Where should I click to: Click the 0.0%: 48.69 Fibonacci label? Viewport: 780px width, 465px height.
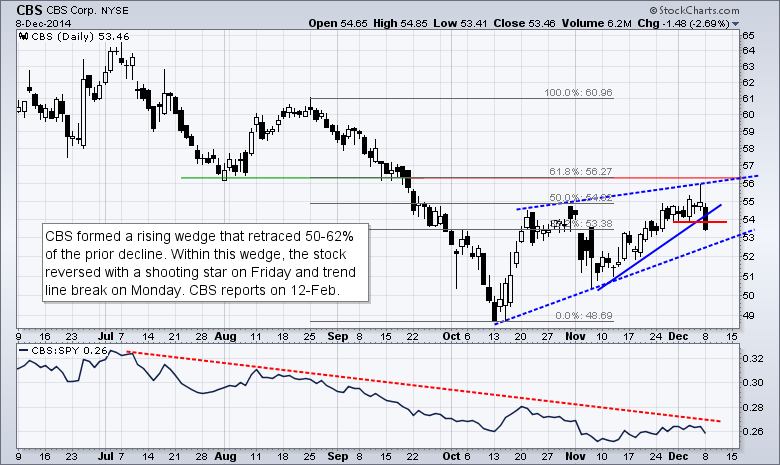point(584,315)
